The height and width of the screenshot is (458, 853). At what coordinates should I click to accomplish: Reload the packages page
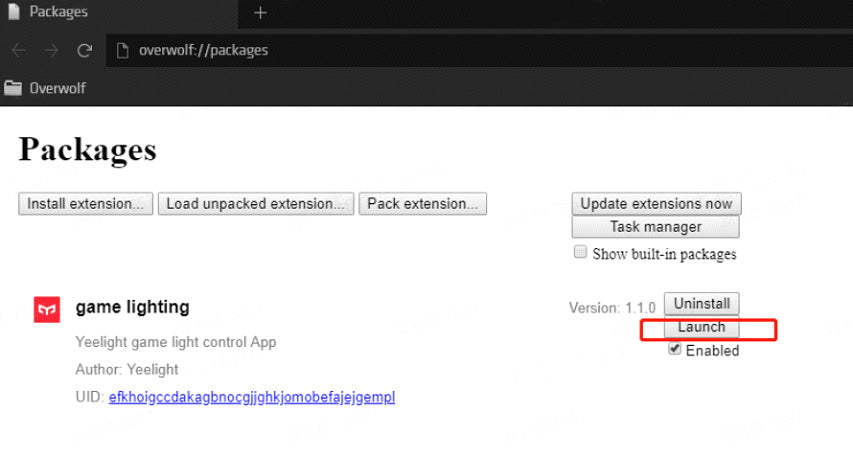pos(84,50)
